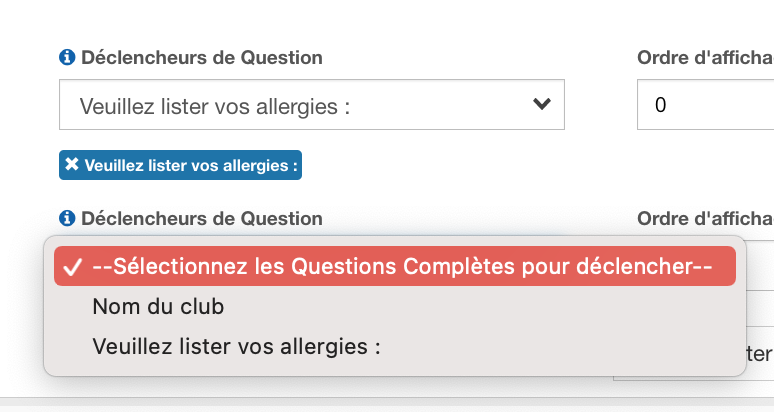
Task: Click the blank area right of the blue allergies tag
Action: tap(450, 166)
